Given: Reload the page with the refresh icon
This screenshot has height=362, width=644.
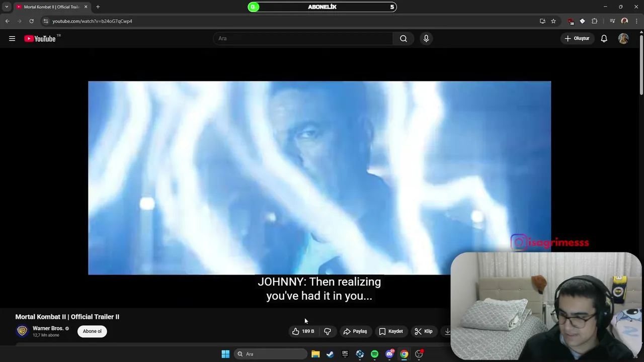Looking at the screenshot, I should click(31, 21).
